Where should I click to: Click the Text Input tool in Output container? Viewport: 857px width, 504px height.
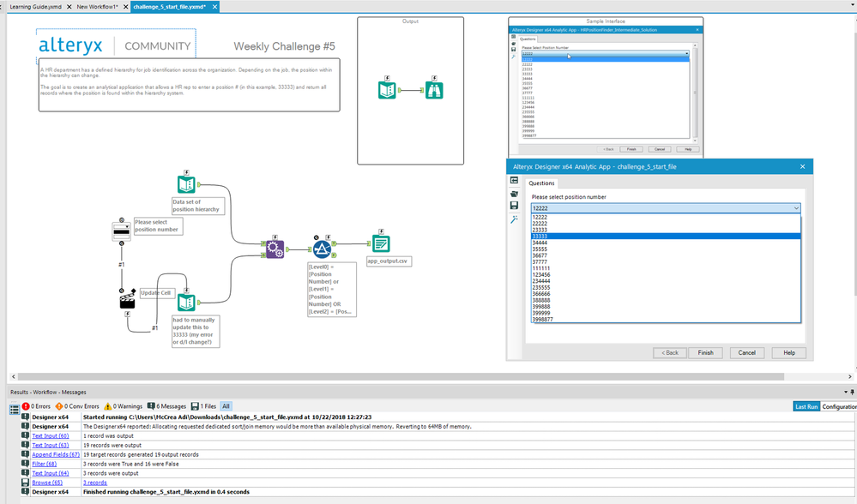tap(387, 90)
